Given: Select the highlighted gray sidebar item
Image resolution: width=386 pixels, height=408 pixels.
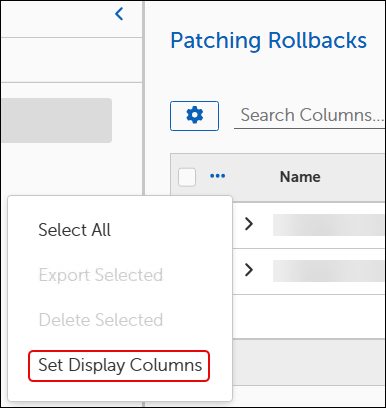Looking at the screenshot, I should (56, 120).
